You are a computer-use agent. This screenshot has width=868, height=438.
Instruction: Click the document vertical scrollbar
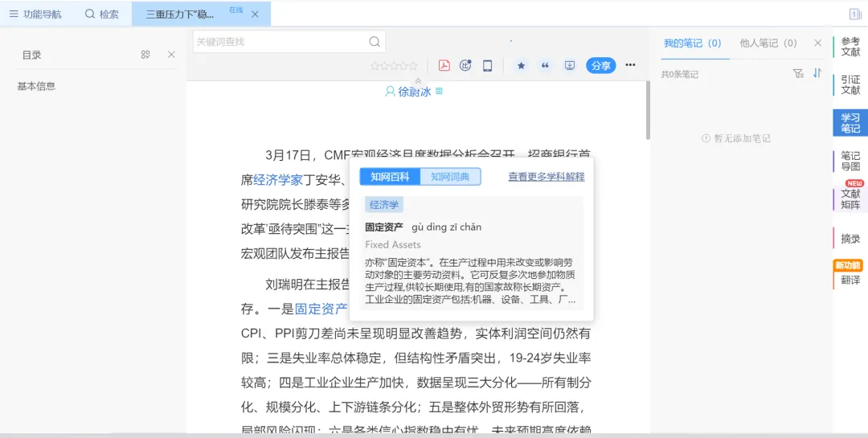(x=648, y=111)
